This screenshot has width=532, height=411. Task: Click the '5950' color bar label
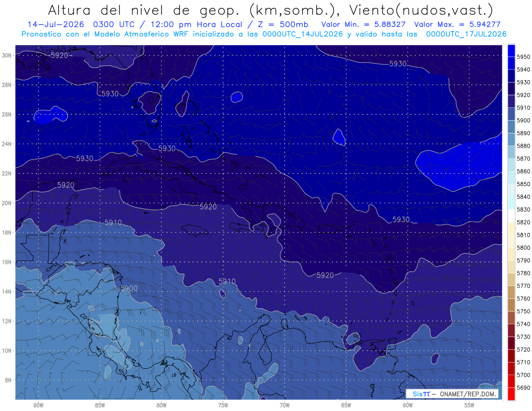click(x=523, y=57)
